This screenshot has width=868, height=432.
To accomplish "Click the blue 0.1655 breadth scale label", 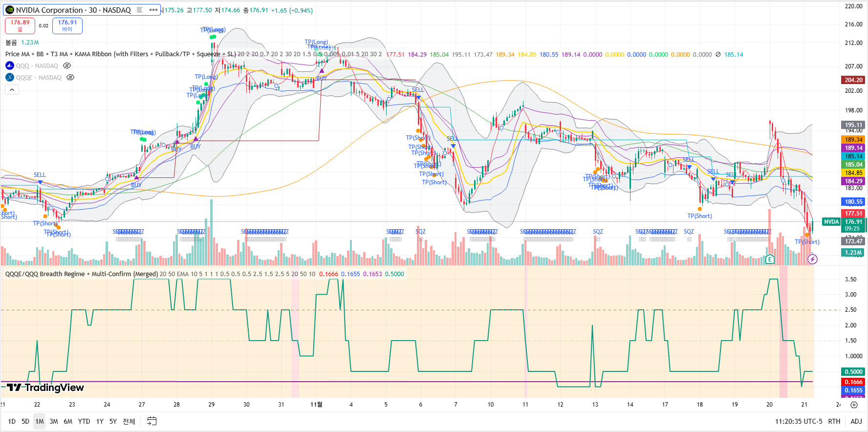I will [x=853, y=390].
